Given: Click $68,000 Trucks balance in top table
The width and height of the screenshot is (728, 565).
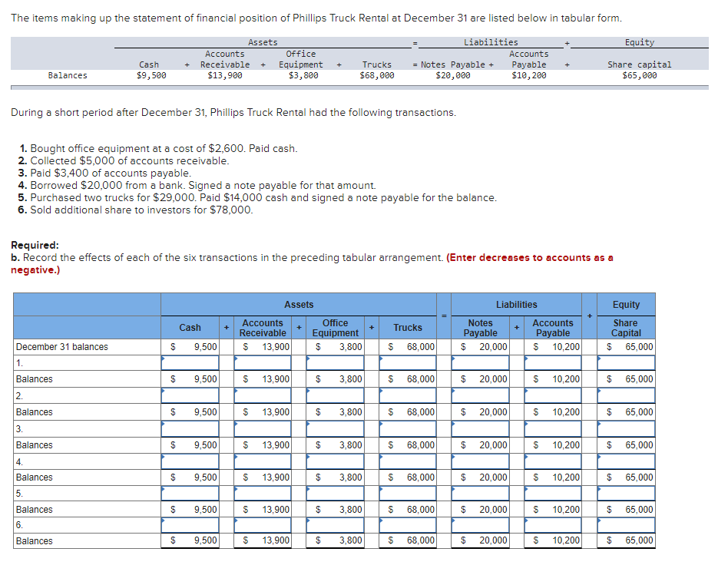Looking at the screenshot, I should pos(376,75).
